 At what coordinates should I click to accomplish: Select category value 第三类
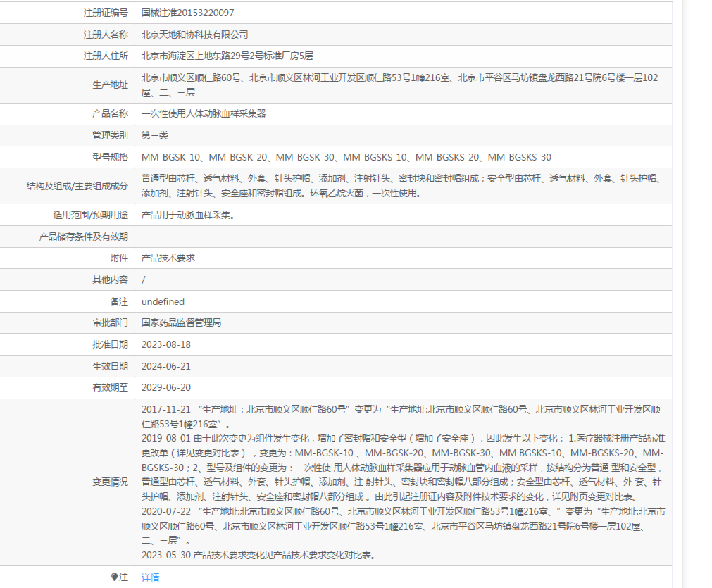155,135
